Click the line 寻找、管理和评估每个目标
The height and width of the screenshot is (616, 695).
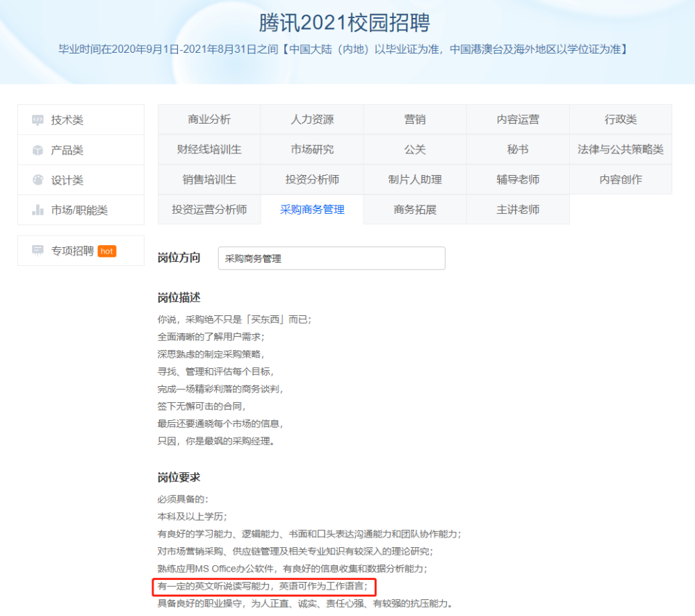click(x=216, y=372)
